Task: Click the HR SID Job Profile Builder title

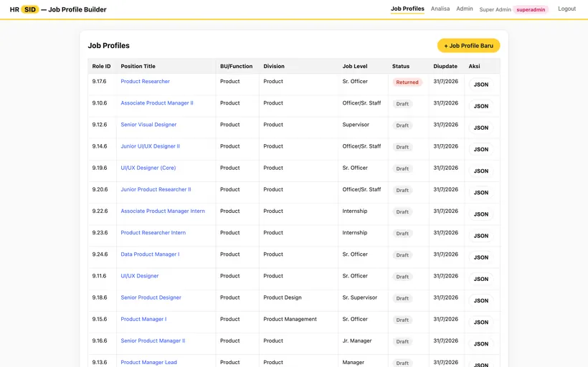Action: pyautogui.click(x=58, y=9)
